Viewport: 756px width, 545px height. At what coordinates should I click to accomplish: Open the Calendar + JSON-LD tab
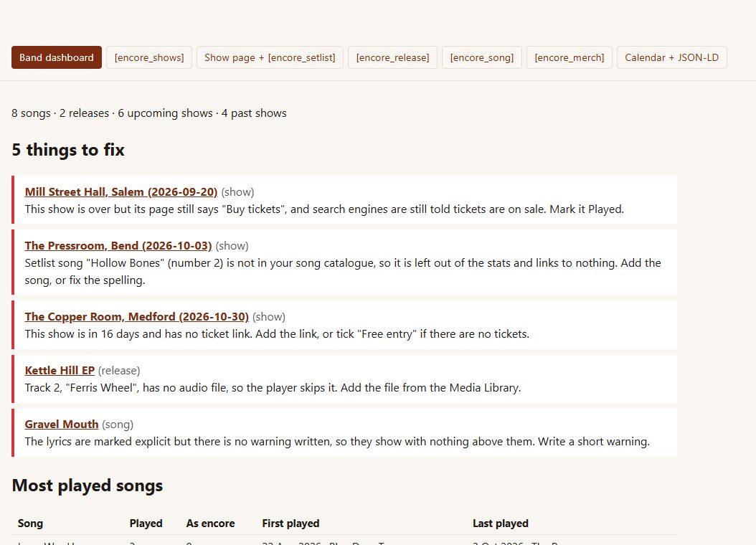coord(671,57)
